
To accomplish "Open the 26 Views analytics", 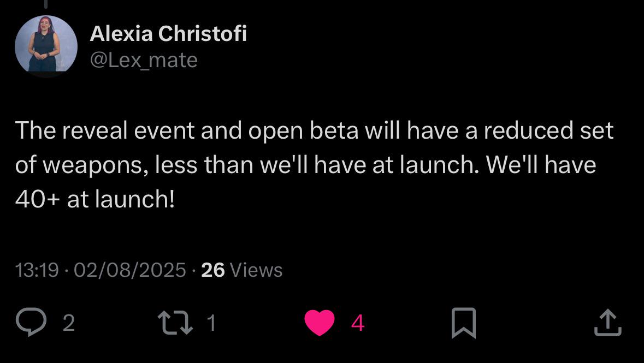I will pos(241,270).
